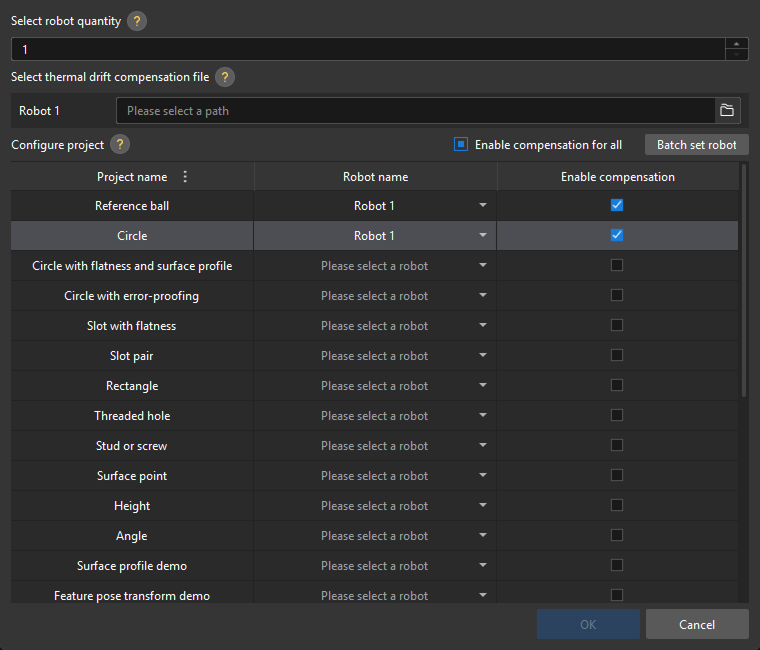Uncheck compensation for Reference ball
Screen dimensions: 760x650
617,205
